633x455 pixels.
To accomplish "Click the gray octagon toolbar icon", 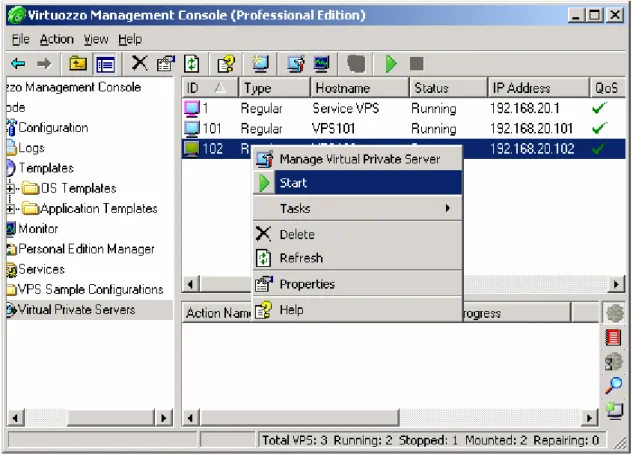I will coord(356,64).
